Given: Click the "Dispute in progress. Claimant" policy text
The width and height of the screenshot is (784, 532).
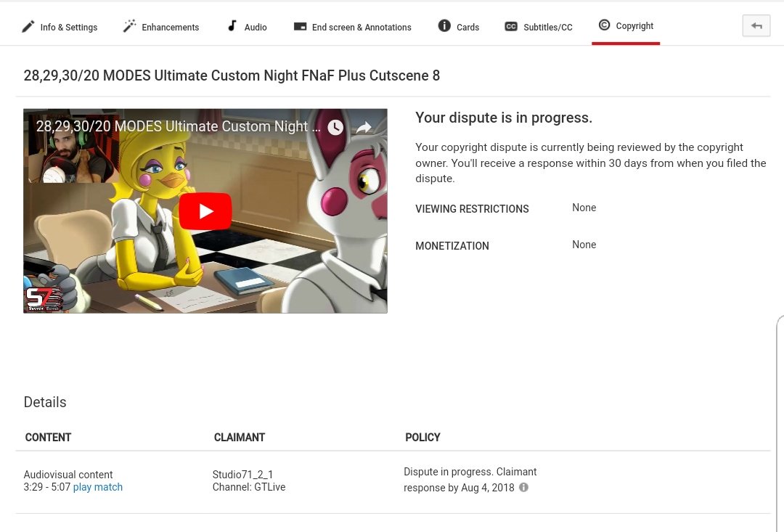Looking at the screenshot, I should (470, 472).
